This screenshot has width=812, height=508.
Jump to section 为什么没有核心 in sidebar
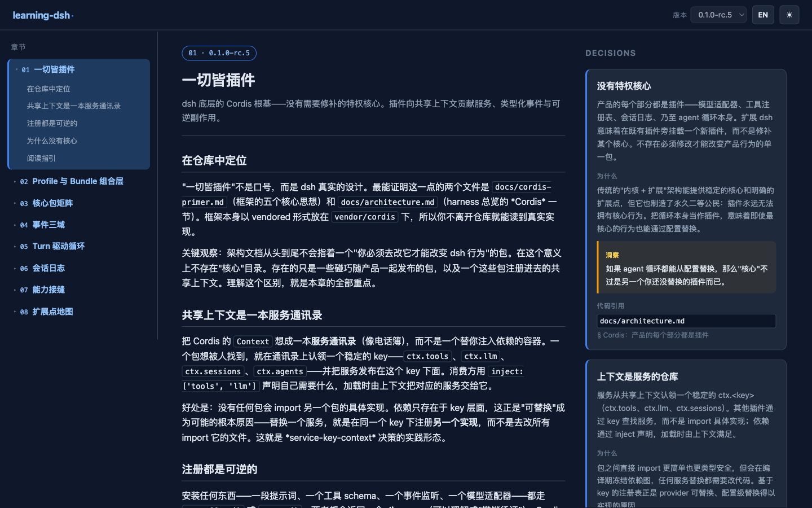(x=52, y=141)
